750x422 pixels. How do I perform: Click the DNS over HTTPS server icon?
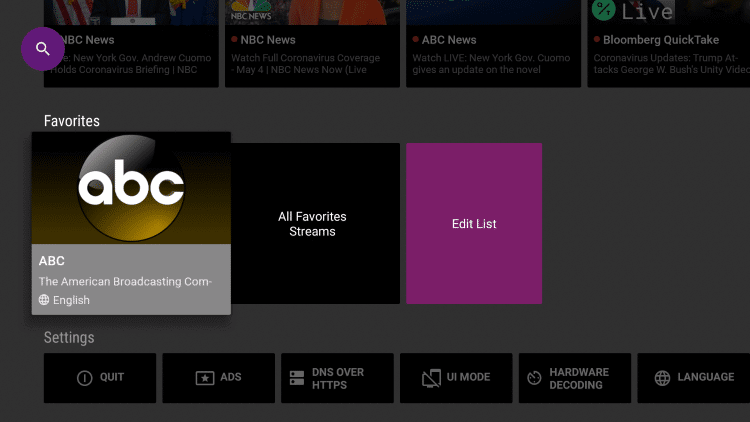click(297, 378)
